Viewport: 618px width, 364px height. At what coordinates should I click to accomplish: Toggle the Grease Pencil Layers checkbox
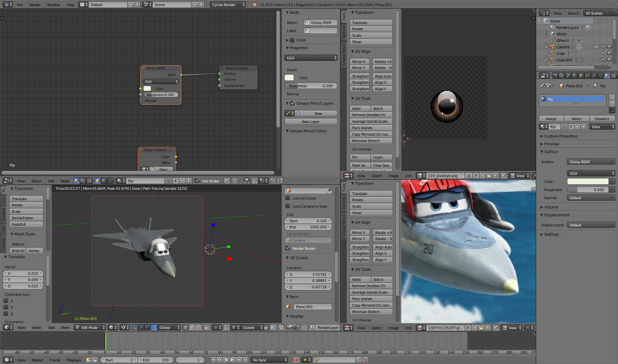point(292,103)
